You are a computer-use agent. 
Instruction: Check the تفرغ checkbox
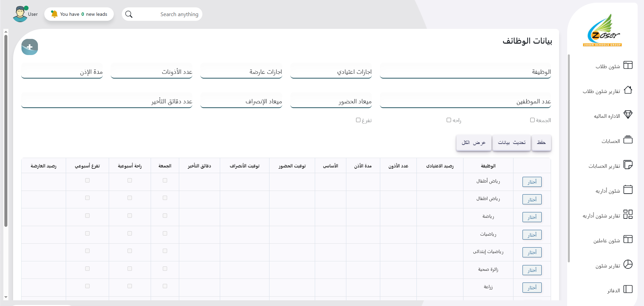point(358,120)
